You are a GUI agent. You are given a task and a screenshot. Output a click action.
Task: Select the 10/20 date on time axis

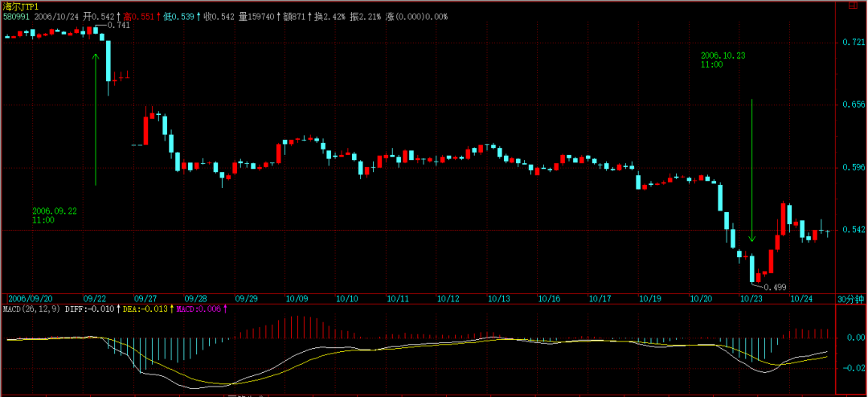click(701, 298)
